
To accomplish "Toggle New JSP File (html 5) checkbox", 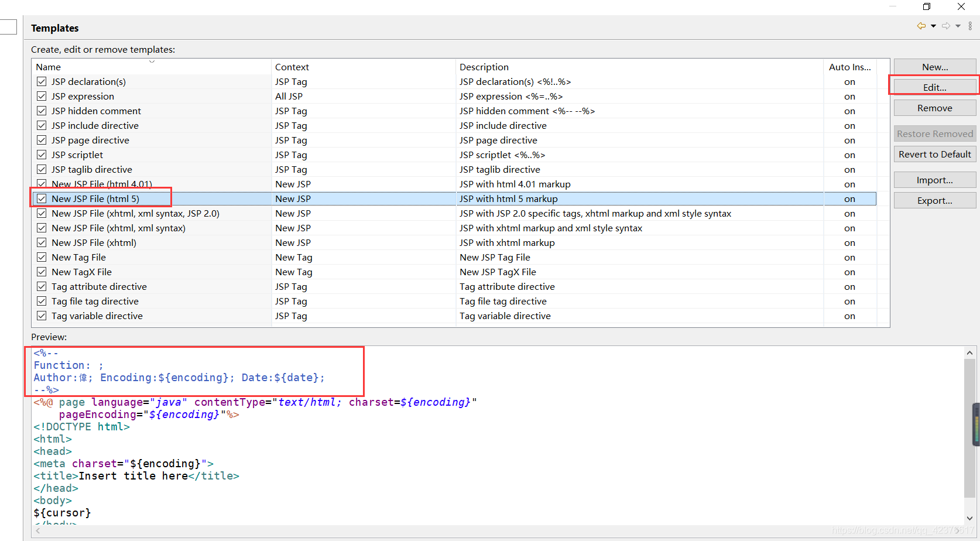I will [x=42, y=198].
